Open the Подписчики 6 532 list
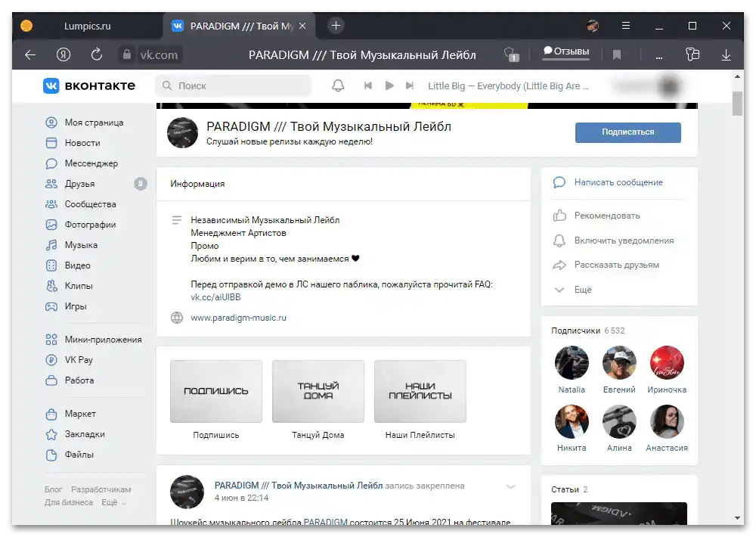This screenshot has height=537, width=756. [587, 331]
